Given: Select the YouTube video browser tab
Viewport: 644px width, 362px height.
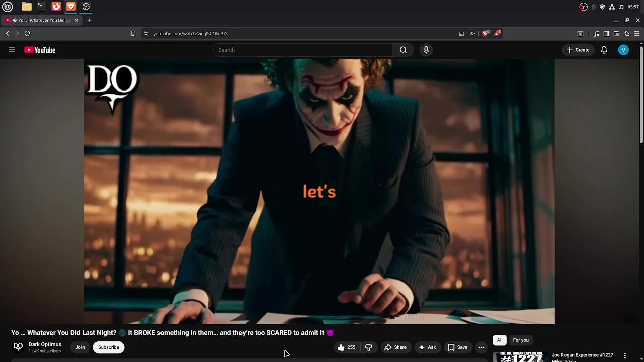Looking at the screenshot, I should (42, 20).
